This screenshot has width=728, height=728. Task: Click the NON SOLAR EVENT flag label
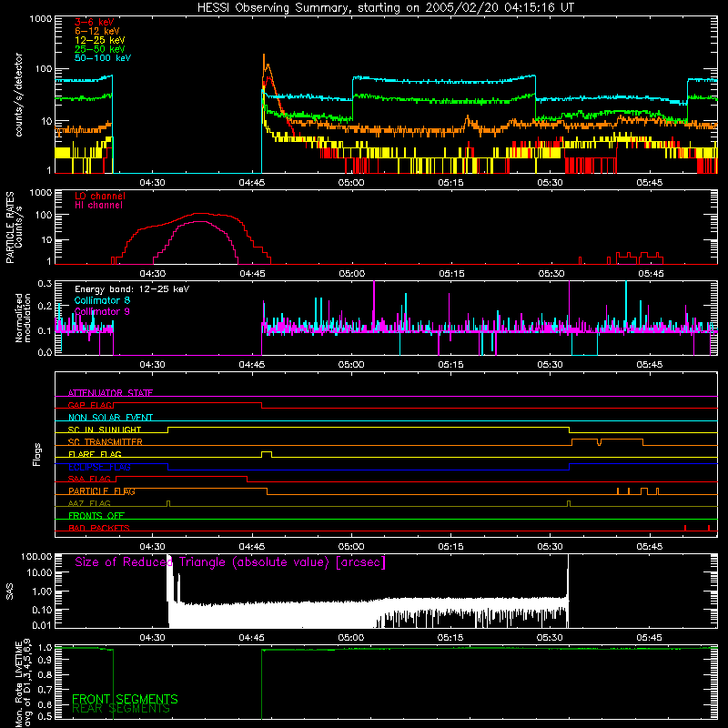click(110, 418)
